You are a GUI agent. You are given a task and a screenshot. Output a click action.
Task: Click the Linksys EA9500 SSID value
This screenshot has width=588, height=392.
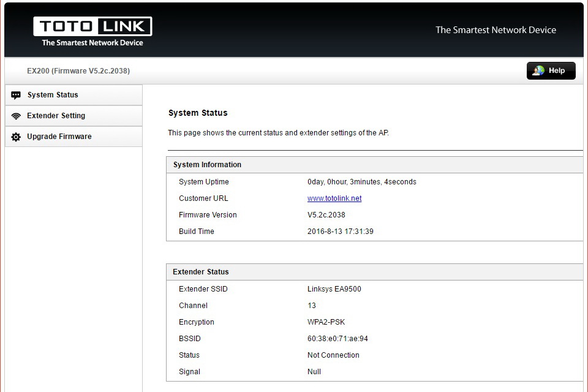tap(334, 289)
